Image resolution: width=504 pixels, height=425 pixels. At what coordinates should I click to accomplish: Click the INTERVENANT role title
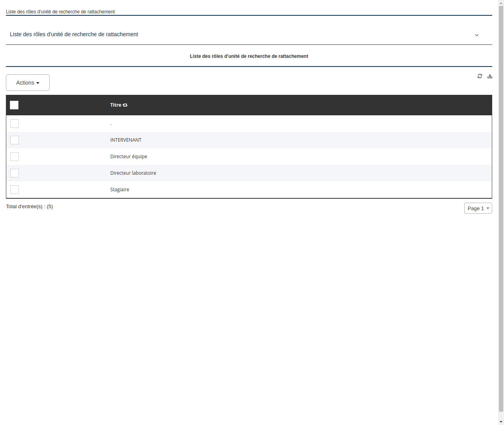point(126,140)
